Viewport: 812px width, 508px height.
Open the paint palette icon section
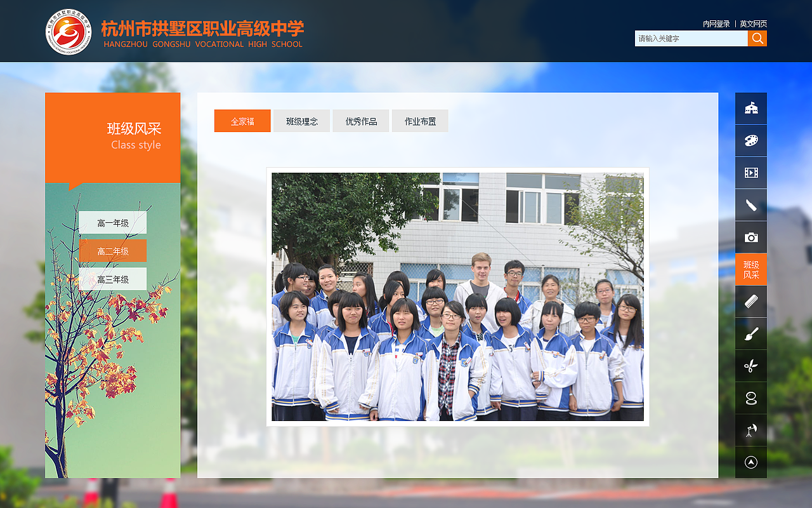(x=751, y=141)
